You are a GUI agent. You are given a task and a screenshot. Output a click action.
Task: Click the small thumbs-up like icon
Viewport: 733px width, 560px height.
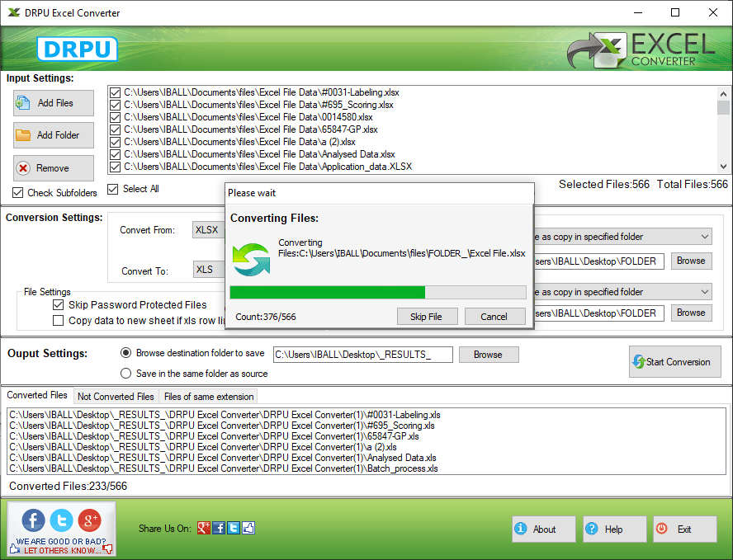248,528
